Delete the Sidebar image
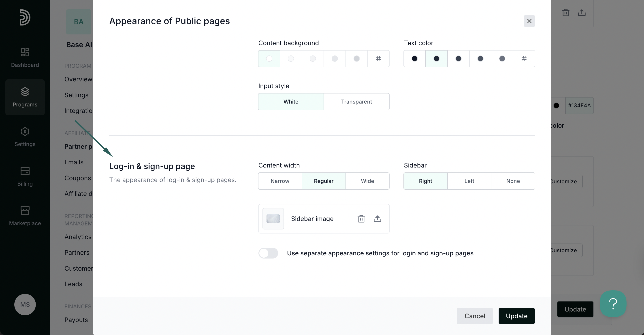644x335 pixels. (361, 218)
